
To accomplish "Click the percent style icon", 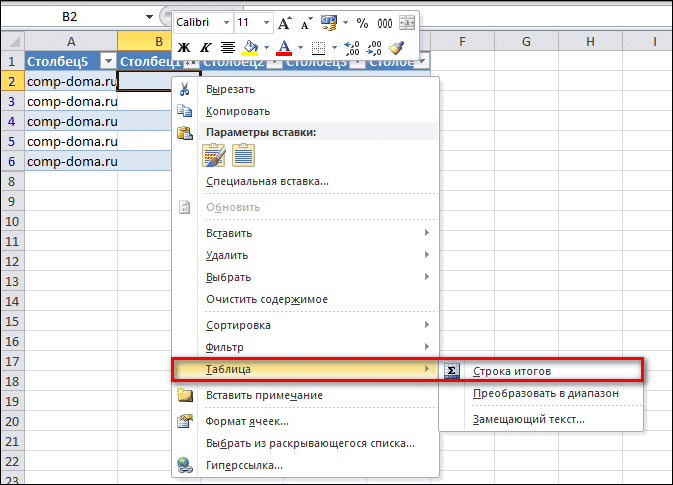I will 362,22.
